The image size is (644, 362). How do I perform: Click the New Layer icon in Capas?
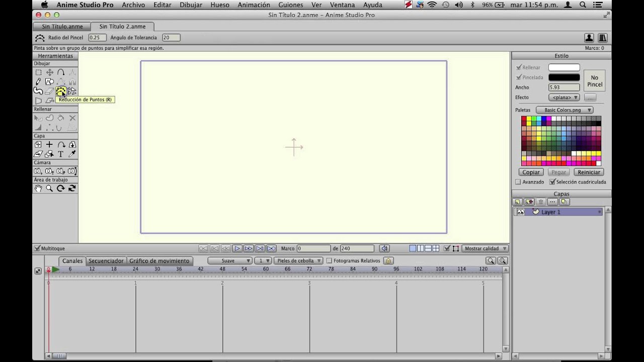[x=518, y=202]
